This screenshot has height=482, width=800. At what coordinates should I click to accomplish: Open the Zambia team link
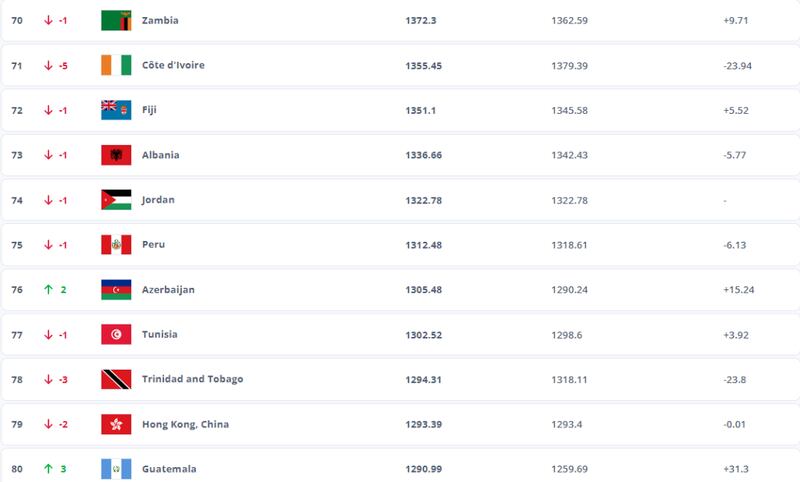tap(160, 20)
